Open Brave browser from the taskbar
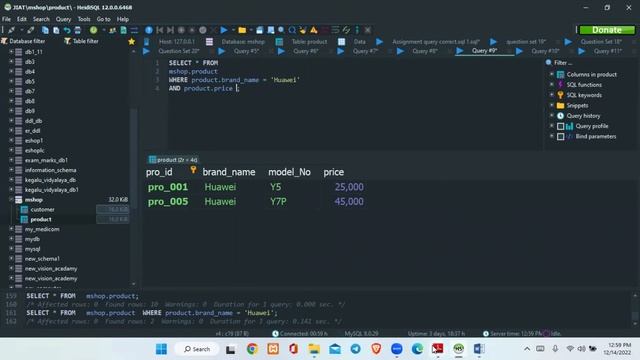Screen dimensions: 640x360 tap(376, 349)
